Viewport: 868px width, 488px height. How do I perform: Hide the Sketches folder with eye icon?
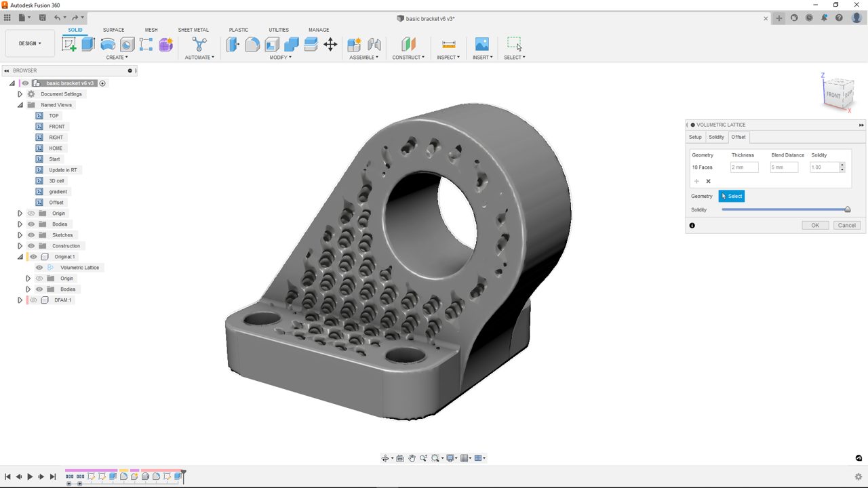[31, 235]
